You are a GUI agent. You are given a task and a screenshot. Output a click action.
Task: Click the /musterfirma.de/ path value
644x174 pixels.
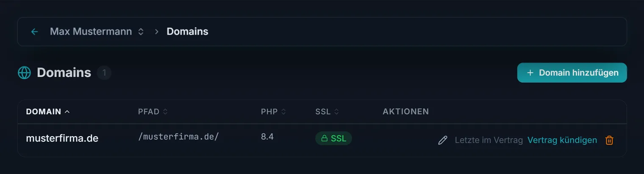(178, 137)
